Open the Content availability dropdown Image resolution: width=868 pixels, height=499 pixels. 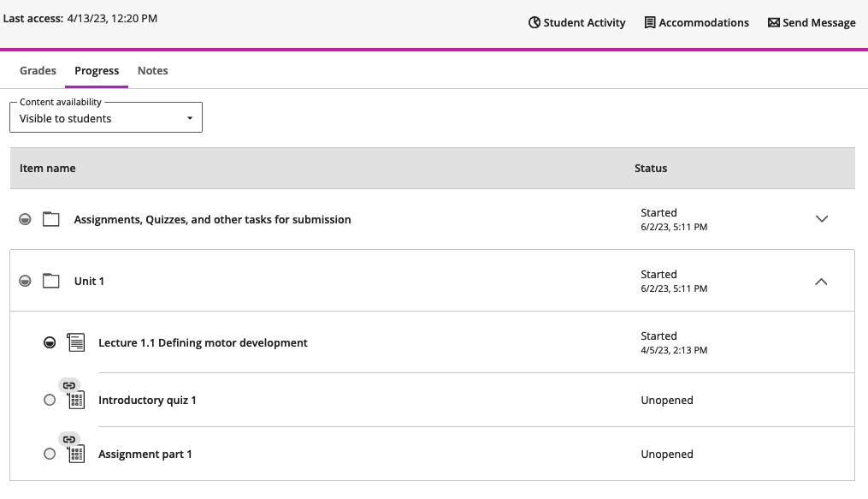[x=106, y=118]
